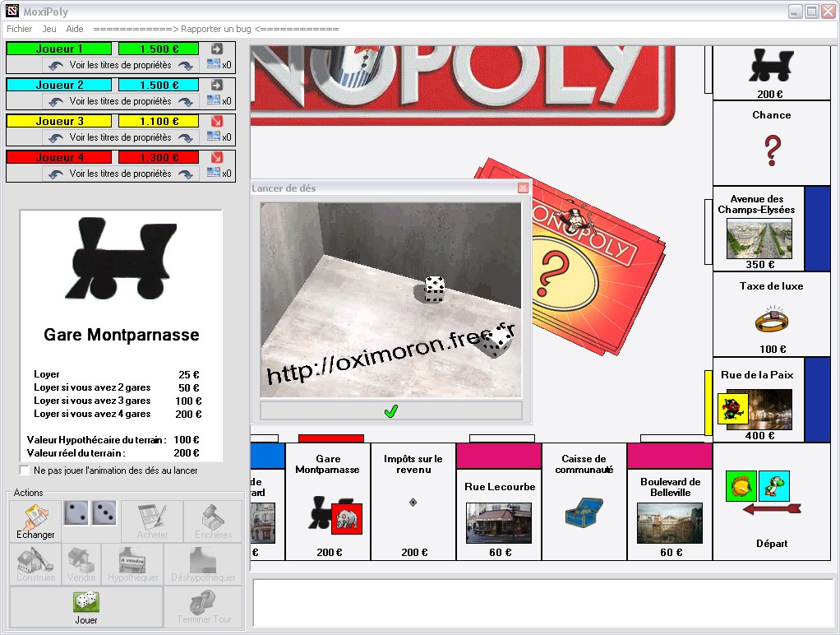The height and width of the screenshot is (635, 840).
Task: Click Joueur 2 jail card icon
Action: click(214, 100)
